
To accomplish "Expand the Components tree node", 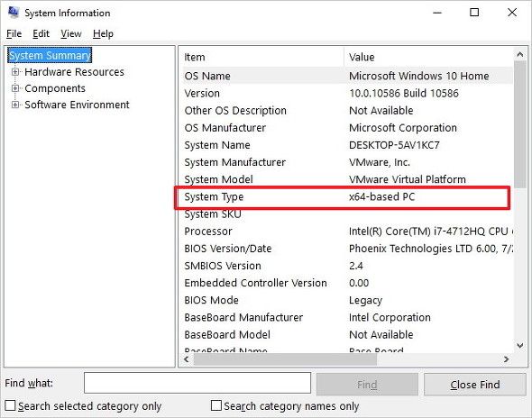I will tap(15, 88).
